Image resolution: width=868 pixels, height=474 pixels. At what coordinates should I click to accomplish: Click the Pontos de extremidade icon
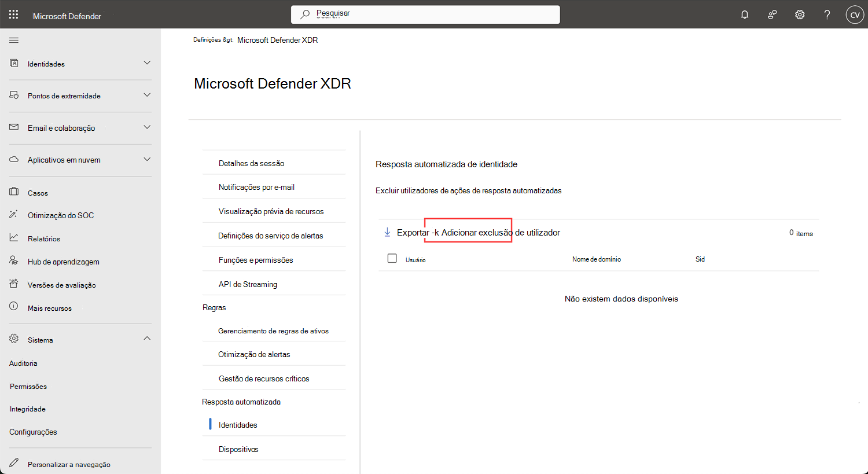(x=14, y=95)
